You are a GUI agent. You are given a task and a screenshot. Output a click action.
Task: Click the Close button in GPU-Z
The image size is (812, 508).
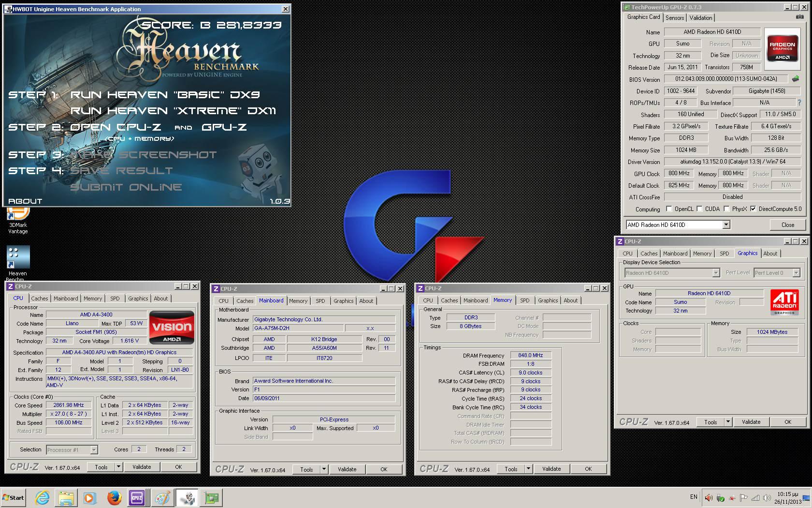(788, 224)
